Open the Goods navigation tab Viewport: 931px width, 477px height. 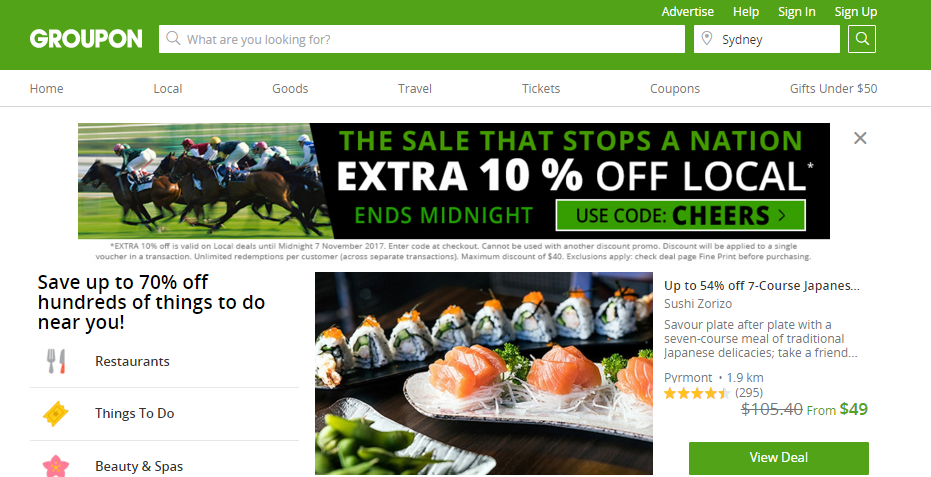coord(290,89)
